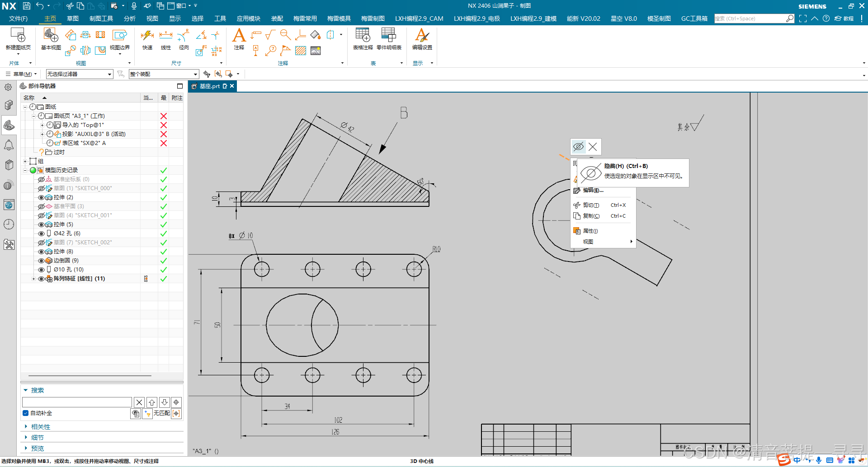Viewport: 868px width, 467px height.
Task: Click the tools wrench tab in sidebar
Action: point(9,245)
